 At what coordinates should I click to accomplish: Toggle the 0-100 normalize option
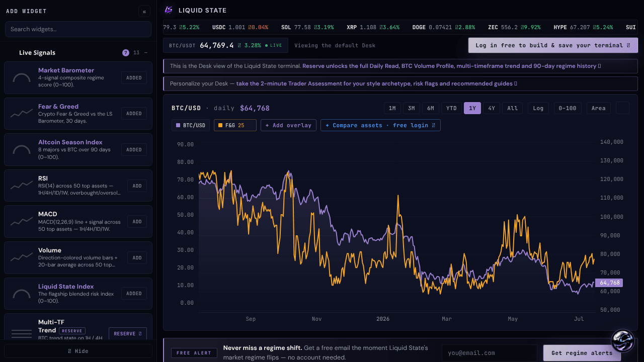point(568,108)
